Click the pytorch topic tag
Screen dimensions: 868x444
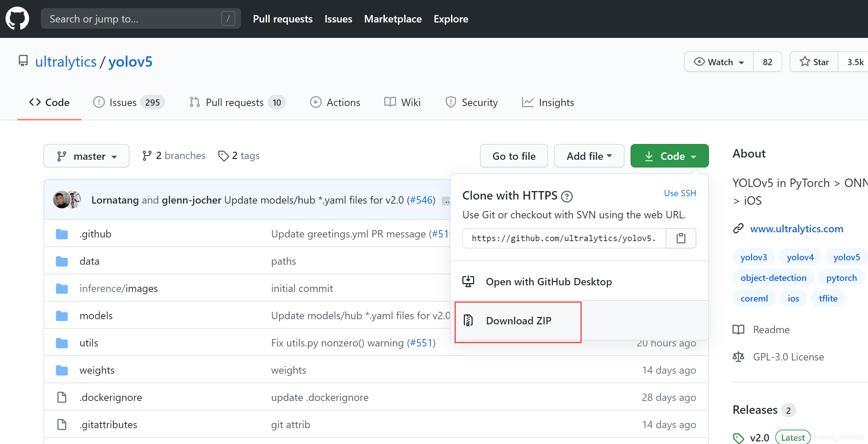point(841,278)
